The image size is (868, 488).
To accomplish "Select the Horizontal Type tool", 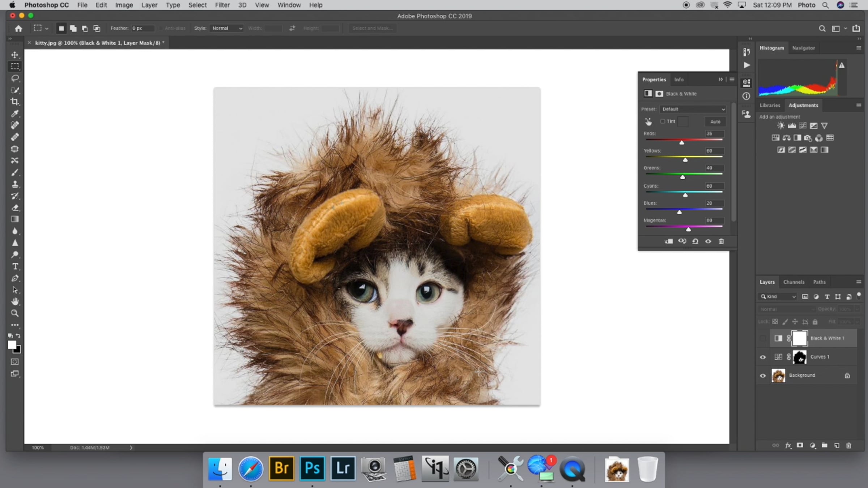I will [x=15, y=266].
